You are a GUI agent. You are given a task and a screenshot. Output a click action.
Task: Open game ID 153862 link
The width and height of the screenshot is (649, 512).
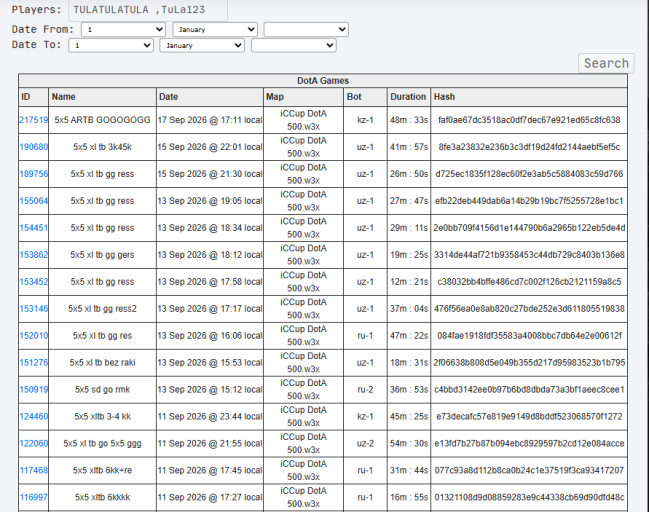34,255
